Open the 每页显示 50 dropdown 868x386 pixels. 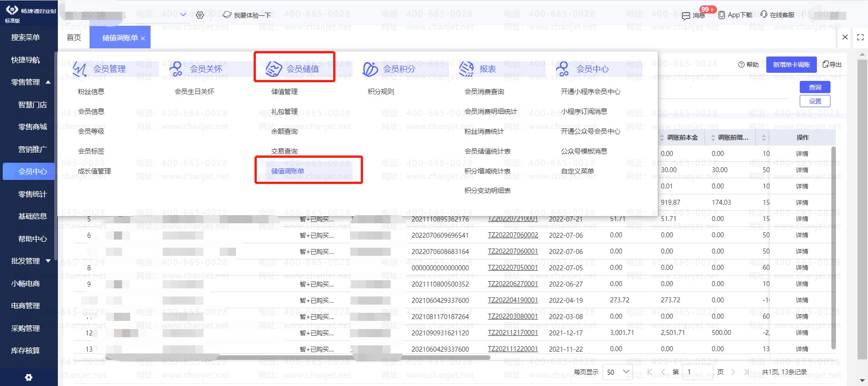[618, 372]
